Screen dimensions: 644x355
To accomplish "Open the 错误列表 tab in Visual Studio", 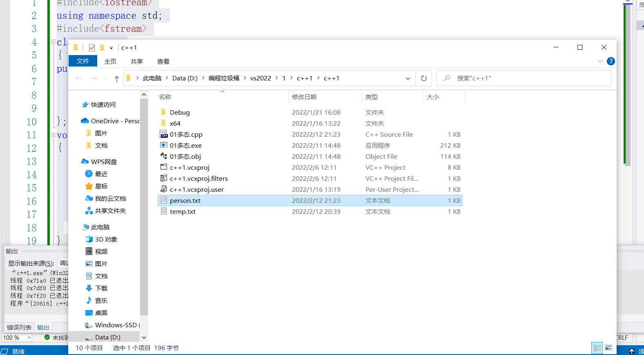I will (x=19, y=327).
